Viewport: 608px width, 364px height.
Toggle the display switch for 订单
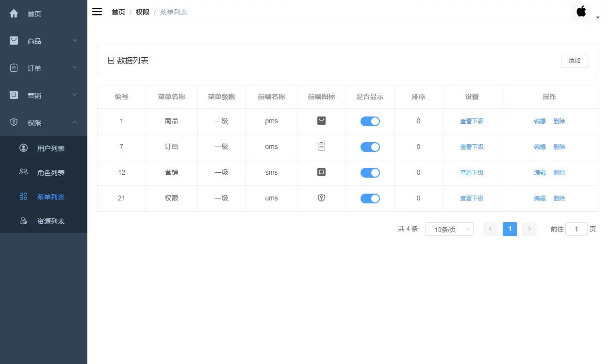coord(370,147)
